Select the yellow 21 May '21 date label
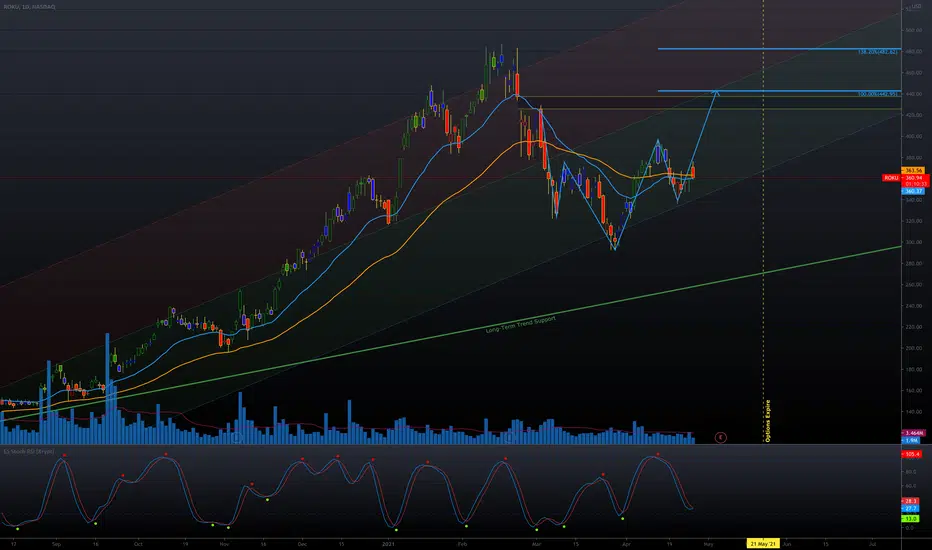The image size is (932, 550). click(763, 543)
